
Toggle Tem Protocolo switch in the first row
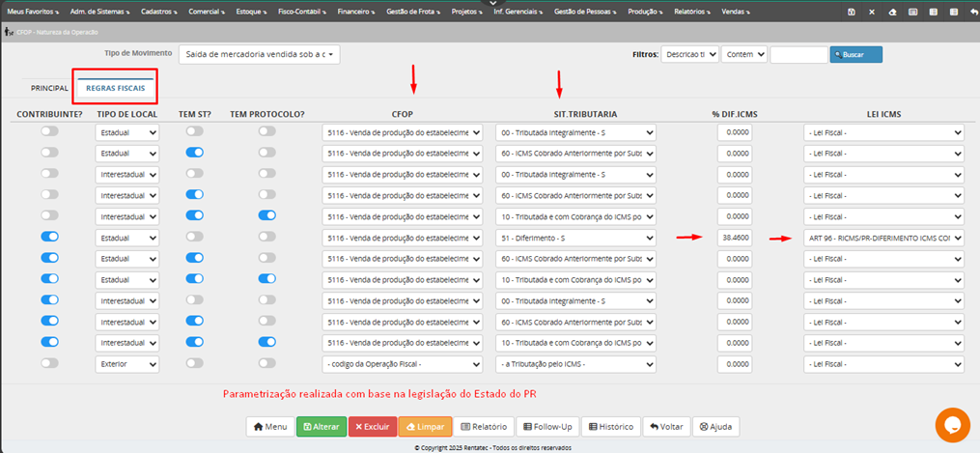click(266, 130)
